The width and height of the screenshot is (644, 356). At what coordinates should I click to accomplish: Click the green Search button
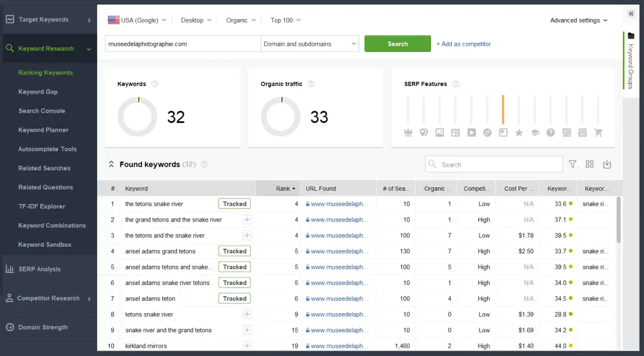[x=397, y=44]
